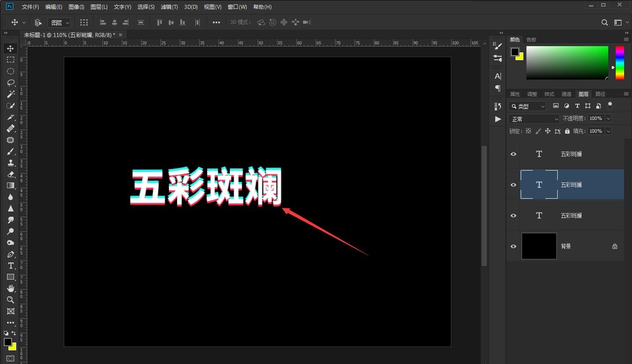Select the Horizontal Type tool
The width and height of the screenshot is (632, 364).
point(11,266)
